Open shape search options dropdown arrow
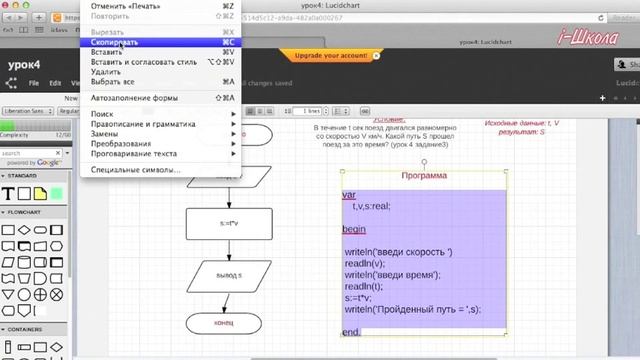This screenshot has width=640, height=360. click(67, 153)
